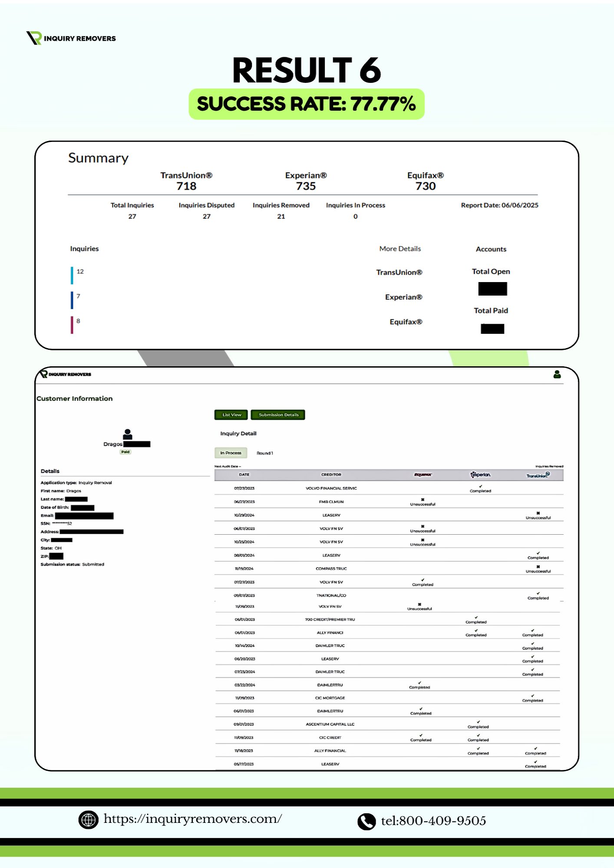
Task: Click the Application type: Inquiry Removal detail
Action: click(76, 483)
